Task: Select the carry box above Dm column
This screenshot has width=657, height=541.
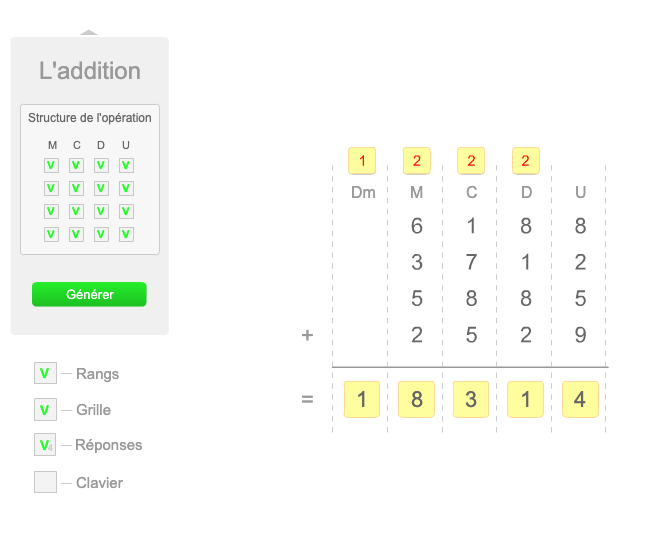Action: (362, 160)
